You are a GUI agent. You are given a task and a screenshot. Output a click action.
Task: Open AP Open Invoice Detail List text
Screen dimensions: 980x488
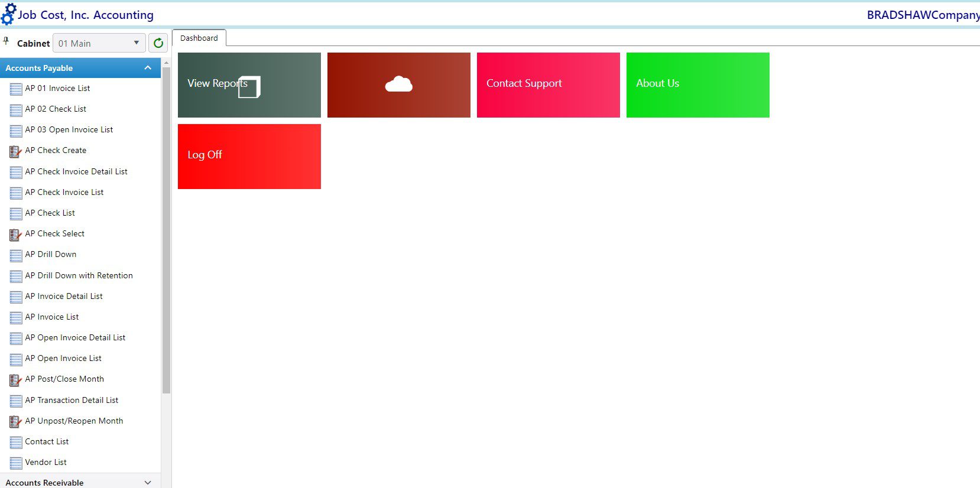[75, 337]
